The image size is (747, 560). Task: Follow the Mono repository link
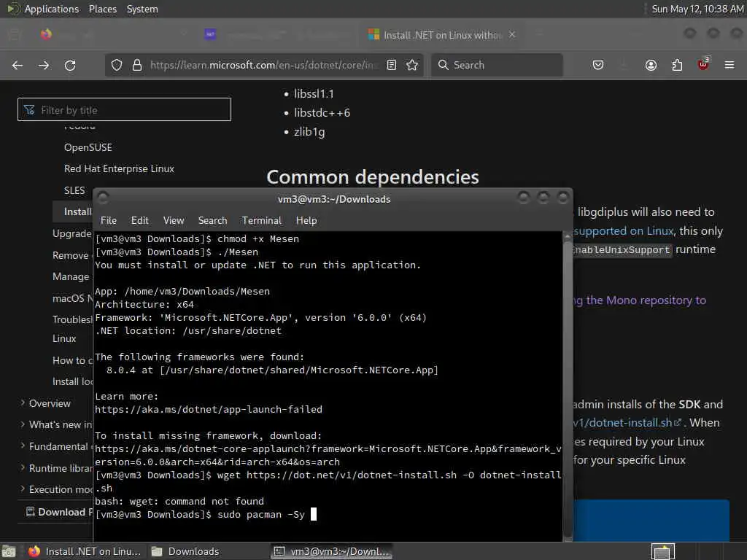(640, 300)
